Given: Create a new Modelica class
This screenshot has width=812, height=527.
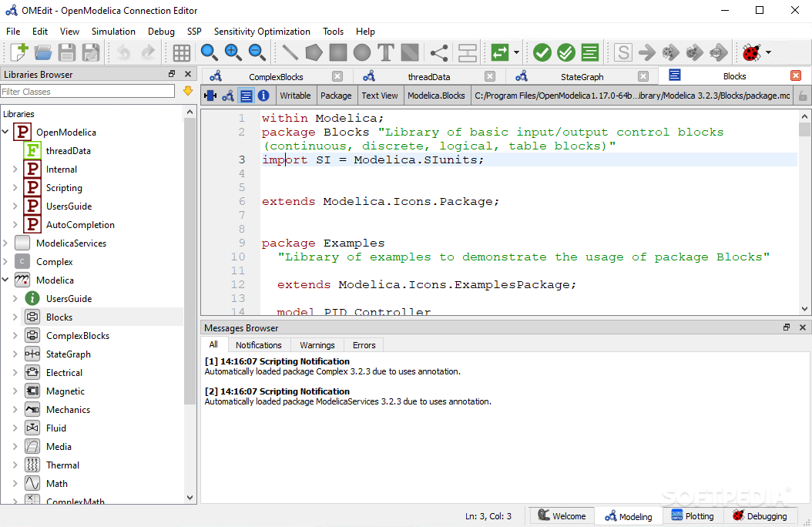Looking at the screenshot, I should pyautogui.click(x=19, y=52).
